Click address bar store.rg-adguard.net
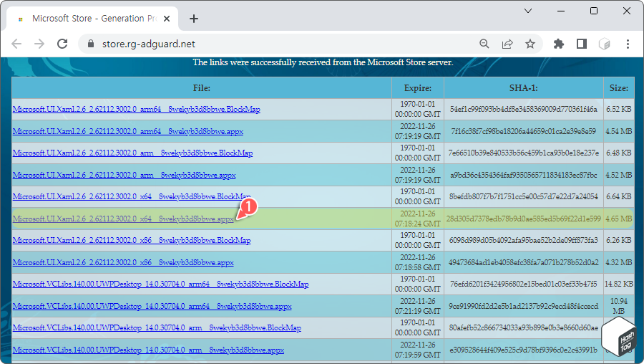Viewport: 644px width, 364px height. 148,44
